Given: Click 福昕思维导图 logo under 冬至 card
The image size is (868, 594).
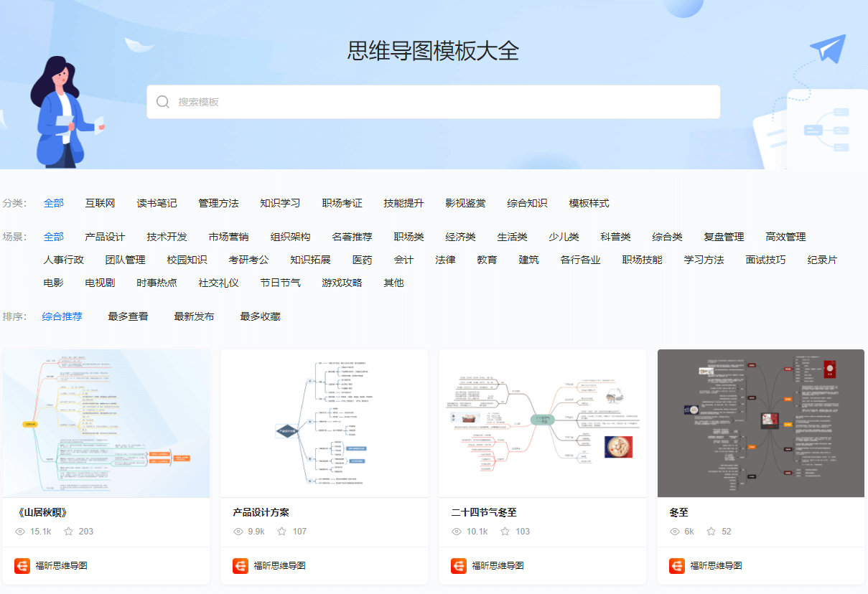Looking at the screenshot, I should click(677, 566).
